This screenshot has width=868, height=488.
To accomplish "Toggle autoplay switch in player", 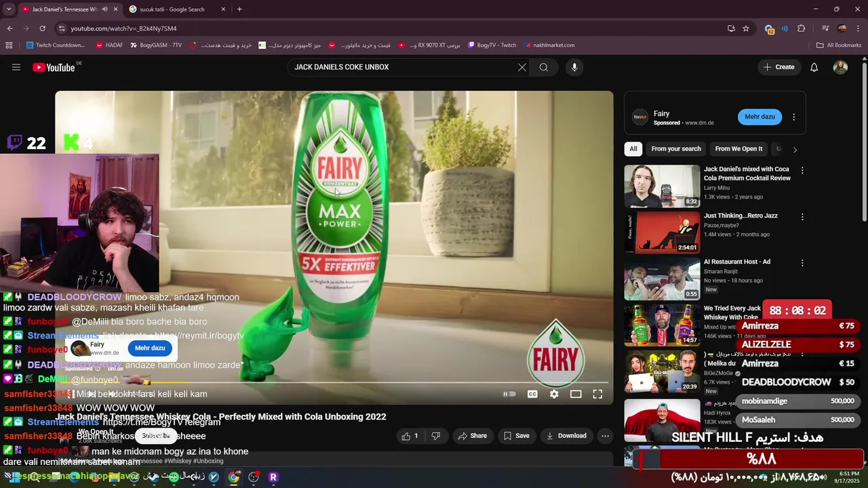I will (x=509, y=394).
